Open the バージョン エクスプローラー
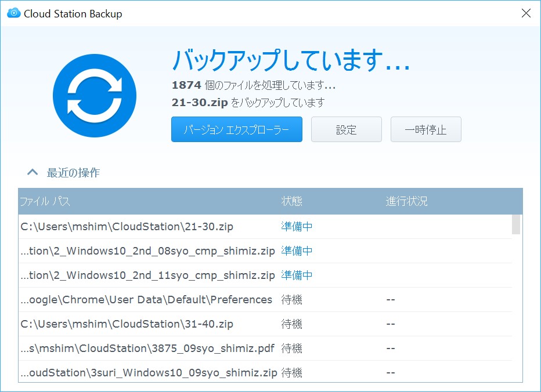Viewport: 541px width, 392px height. (236, 129)
